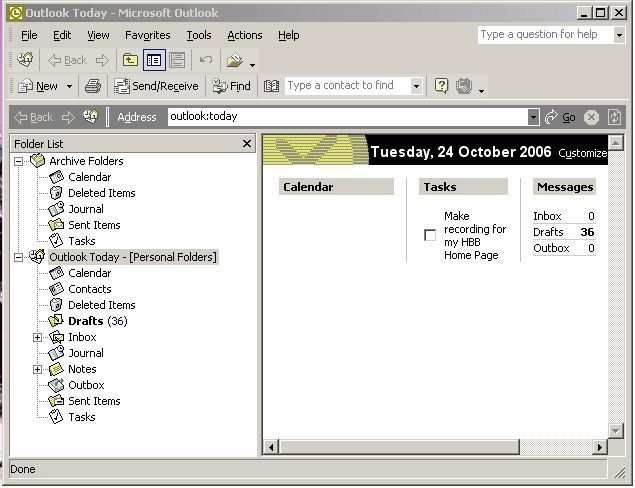The height and width of the screenshot is (488, 635).
Task: Click the Up One Level folder icon
Action: pyautogui.click(x=130, y=60)
